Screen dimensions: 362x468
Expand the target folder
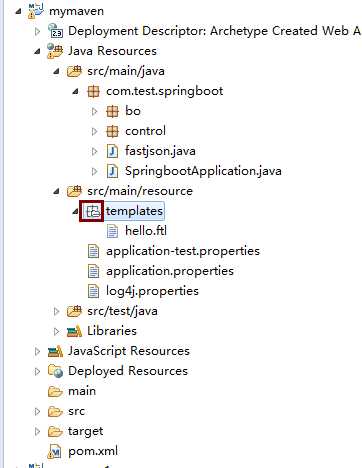point(37,431)
